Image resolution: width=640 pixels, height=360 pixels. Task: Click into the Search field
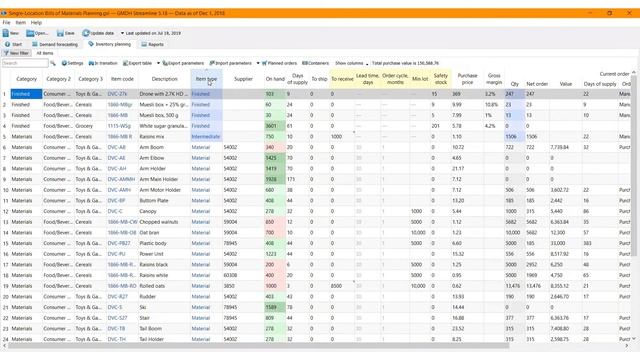click(x=25, y=63)
